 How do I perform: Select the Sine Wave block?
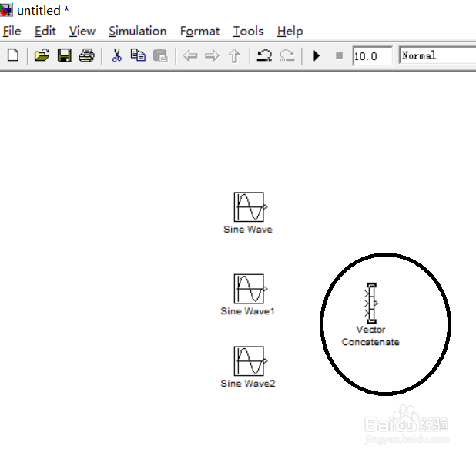pos(249,207)
